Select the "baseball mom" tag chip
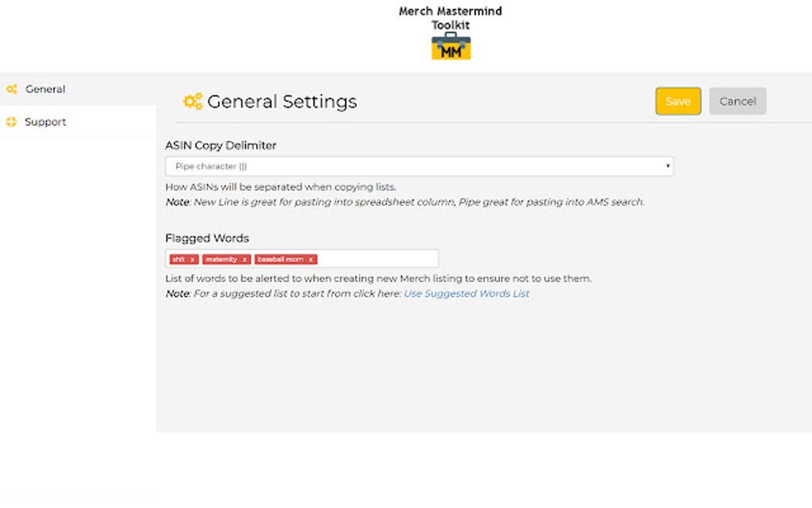 coord(283,258)
